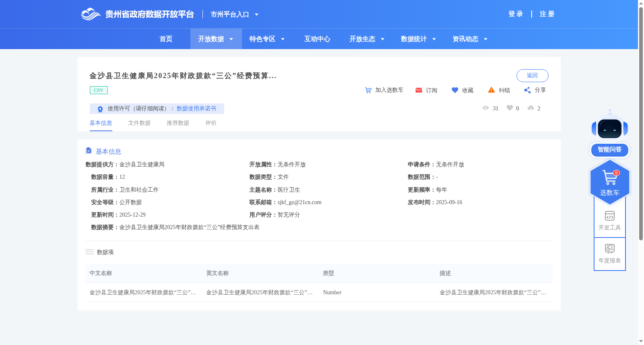
Task: Click the 更新时间 value 2025-12-29
Action: [132, 215]
